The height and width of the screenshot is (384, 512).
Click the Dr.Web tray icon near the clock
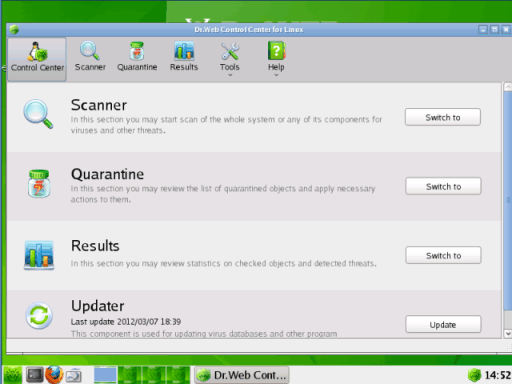tap(474, 375)
